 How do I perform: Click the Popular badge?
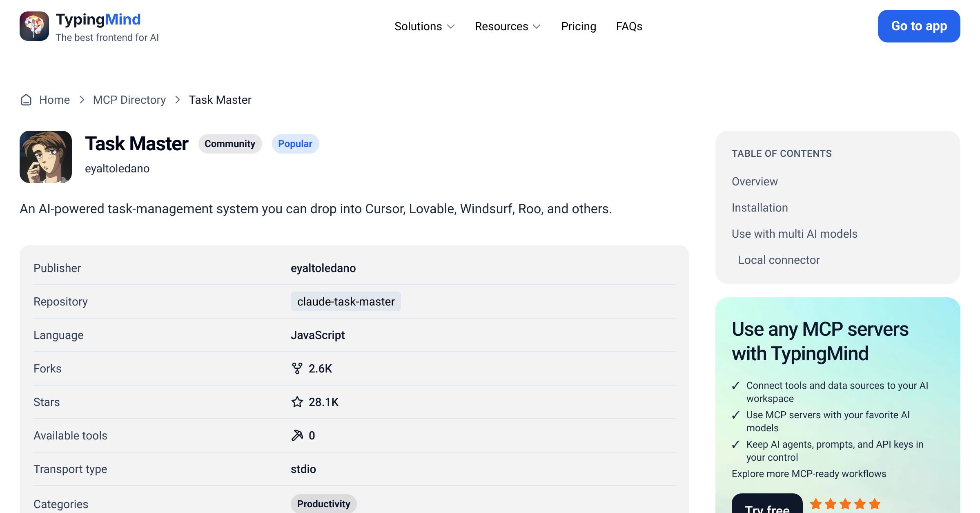295,144
